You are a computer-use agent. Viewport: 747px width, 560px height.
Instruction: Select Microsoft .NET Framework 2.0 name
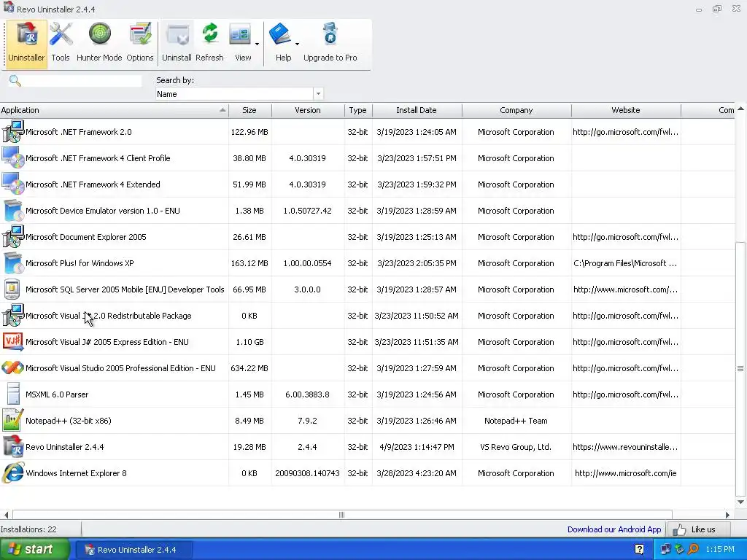(x=79, y=132)
